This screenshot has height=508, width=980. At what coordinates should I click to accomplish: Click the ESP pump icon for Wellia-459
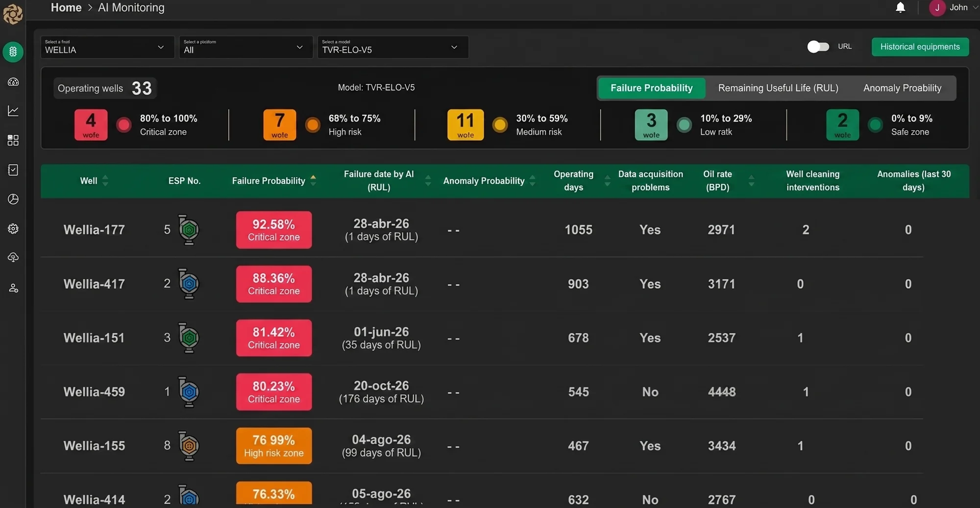188,391
